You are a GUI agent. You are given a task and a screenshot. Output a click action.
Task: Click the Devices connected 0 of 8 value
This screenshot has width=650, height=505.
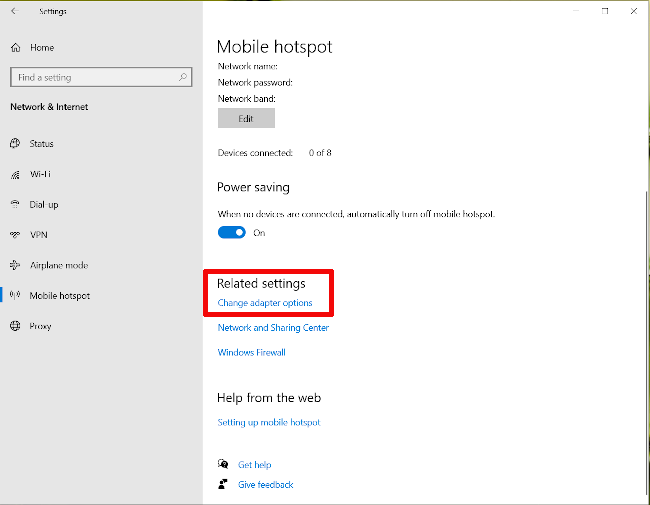tap(320, 153)
